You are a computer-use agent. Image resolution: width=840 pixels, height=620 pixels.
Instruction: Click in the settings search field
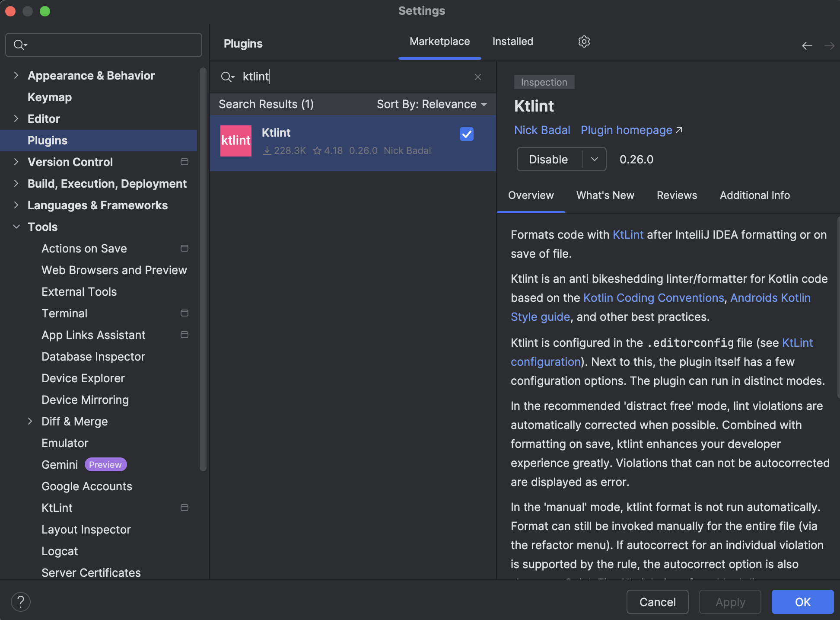point(112,45)
